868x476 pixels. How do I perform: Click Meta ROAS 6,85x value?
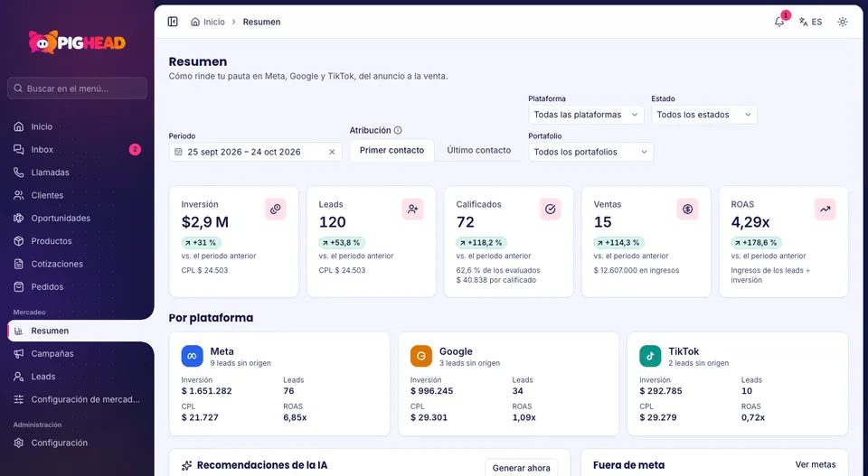(295, 417)
